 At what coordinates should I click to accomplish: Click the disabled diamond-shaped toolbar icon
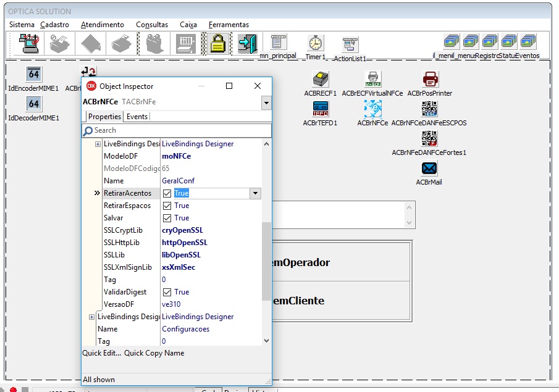pos(91,43)
